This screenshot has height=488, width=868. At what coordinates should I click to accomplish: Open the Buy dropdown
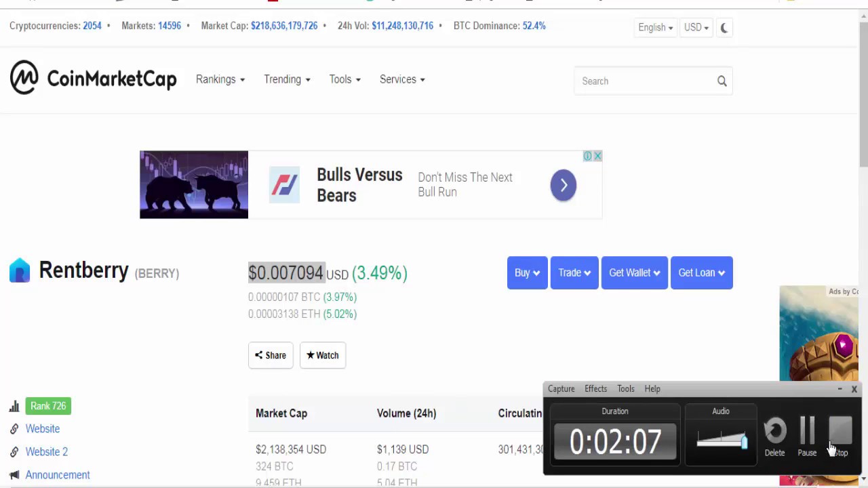(x=527, y=272)
